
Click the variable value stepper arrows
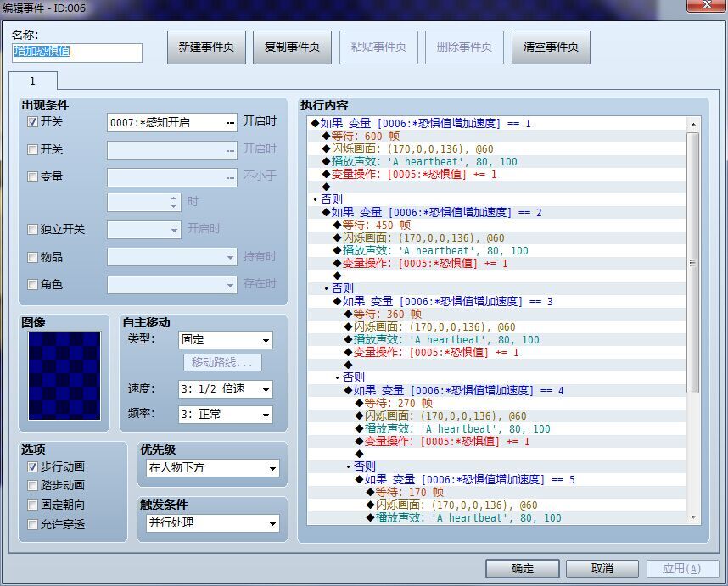[x=174, y=202]
